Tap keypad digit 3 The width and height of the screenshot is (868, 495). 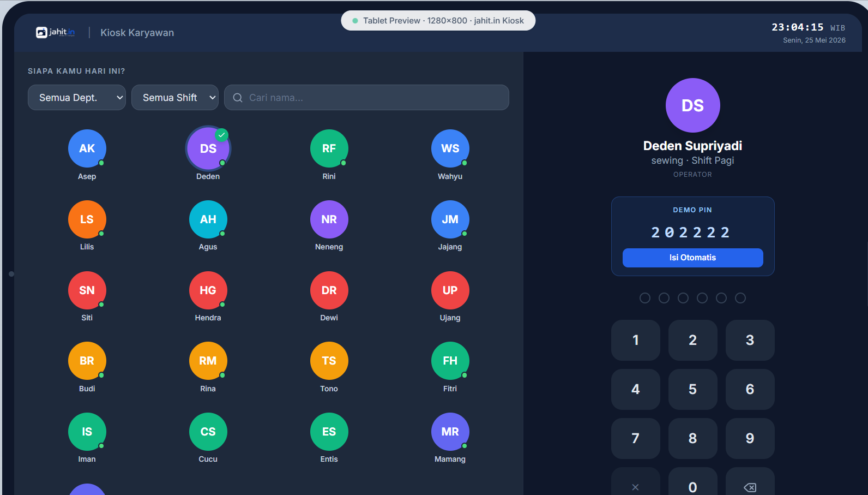tap(750, 340)
